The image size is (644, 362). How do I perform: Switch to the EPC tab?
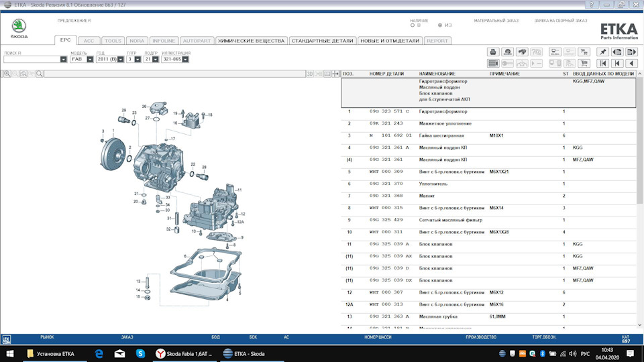(x=65, y=40)
